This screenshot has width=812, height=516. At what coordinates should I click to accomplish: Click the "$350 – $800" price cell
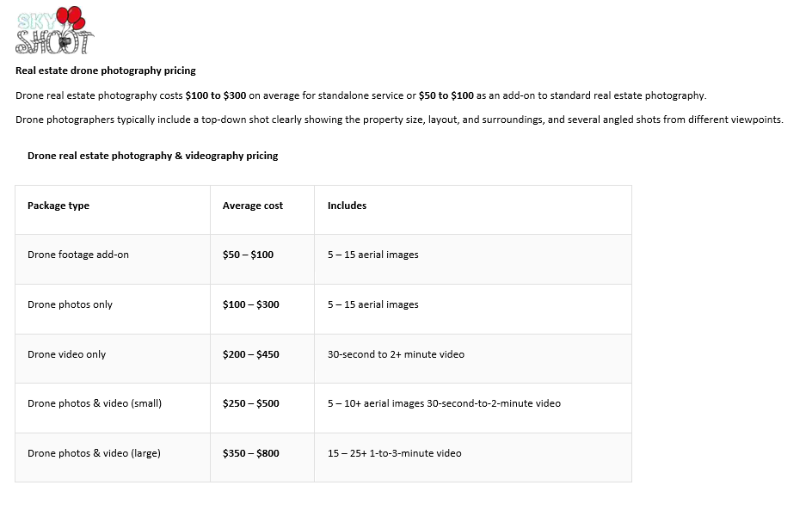[250, 453]
